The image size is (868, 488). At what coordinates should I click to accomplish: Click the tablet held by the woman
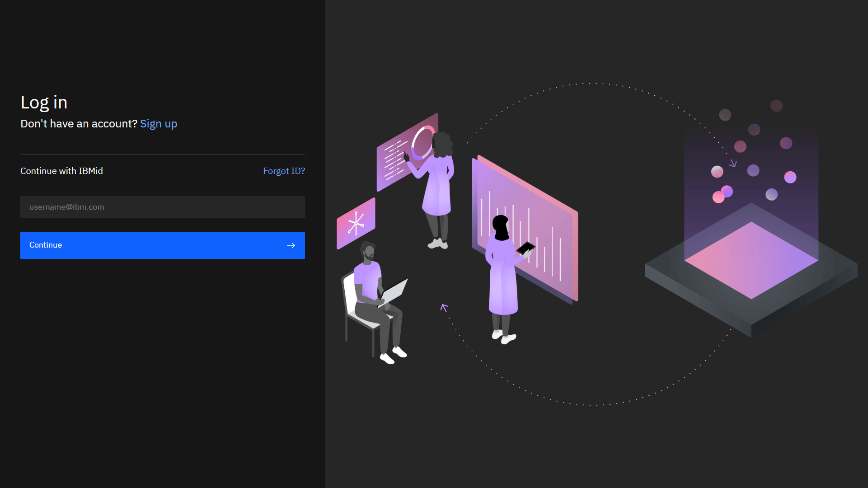pyautogui.click(x=525, y=248)
